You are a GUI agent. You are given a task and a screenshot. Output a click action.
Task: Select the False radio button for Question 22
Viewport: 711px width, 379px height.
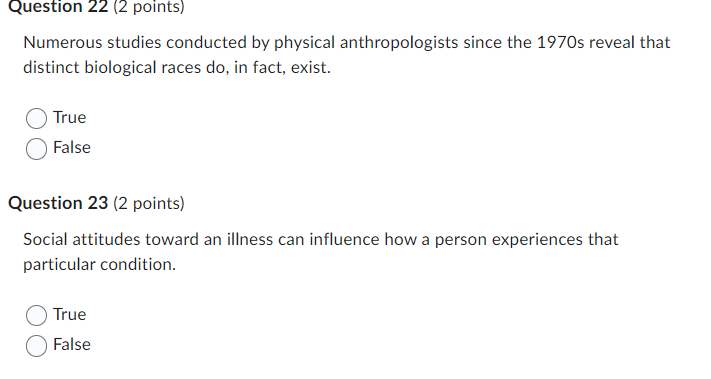36,149
